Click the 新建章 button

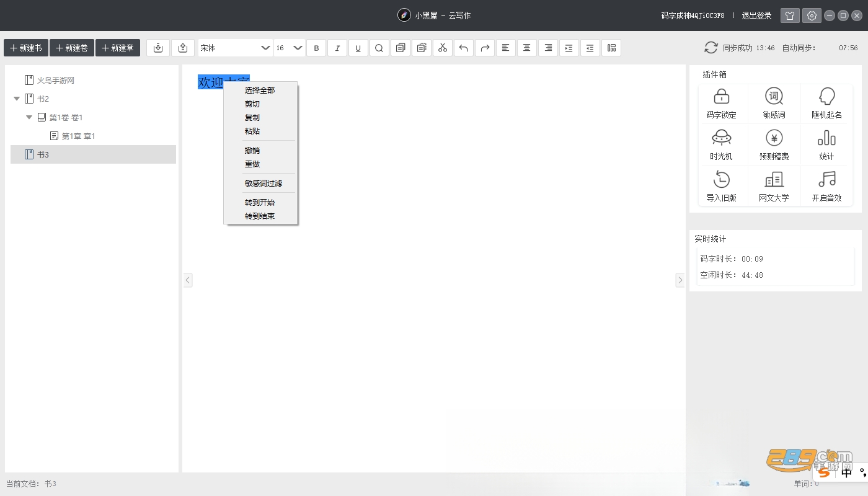pyautogui.click(x=118, y=48)
